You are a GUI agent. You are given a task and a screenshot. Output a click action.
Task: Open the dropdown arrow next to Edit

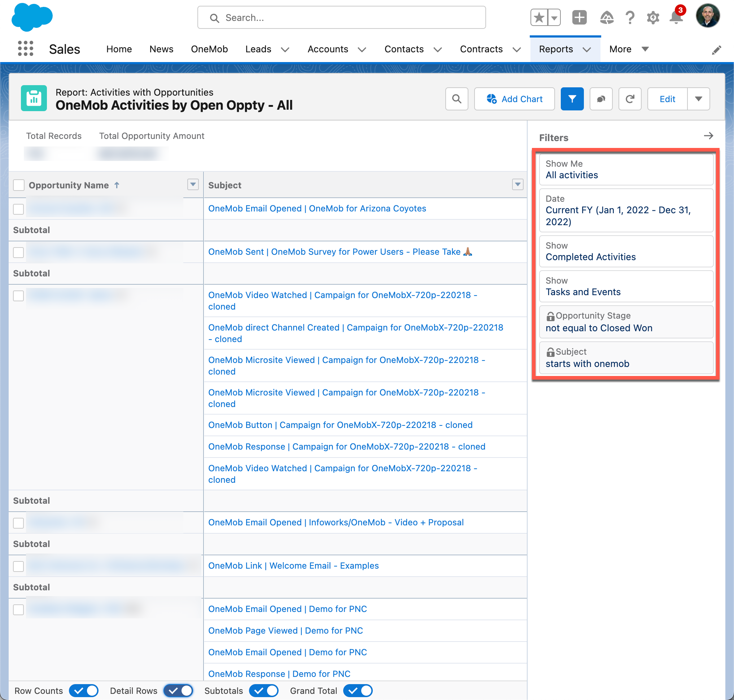point(699,99)
